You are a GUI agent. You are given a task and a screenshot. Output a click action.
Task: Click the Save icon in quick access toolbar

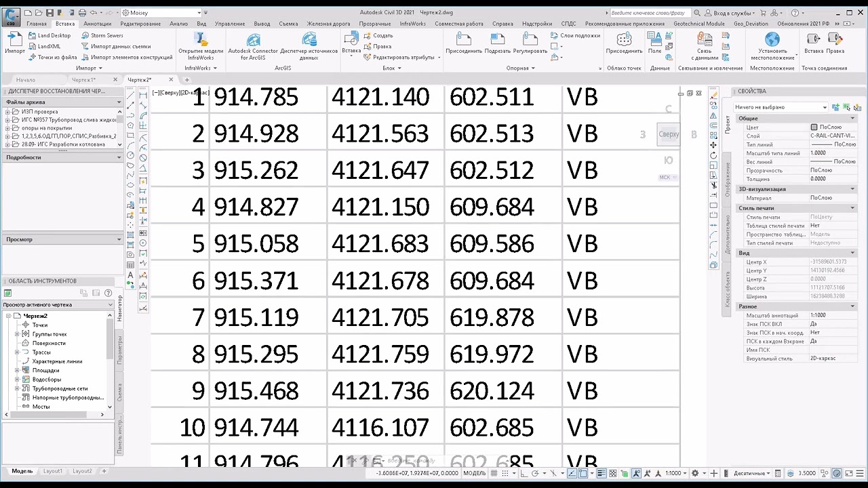pyautogui.click(x=50, y=12)
